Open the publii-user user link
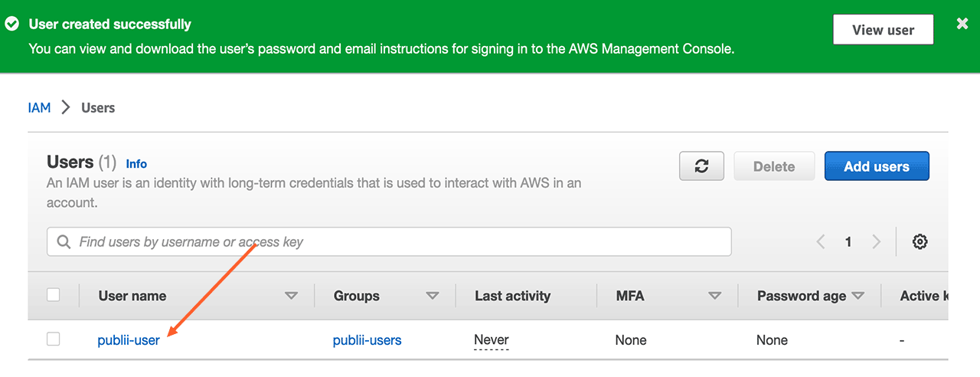The image size is (980, 377). click(129, 340)
